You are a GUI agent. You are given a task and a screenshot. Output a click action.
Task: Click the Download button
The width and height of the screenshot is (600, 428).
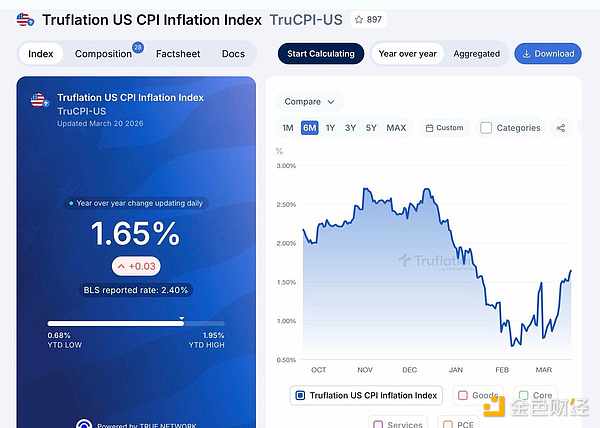[547, 53]
